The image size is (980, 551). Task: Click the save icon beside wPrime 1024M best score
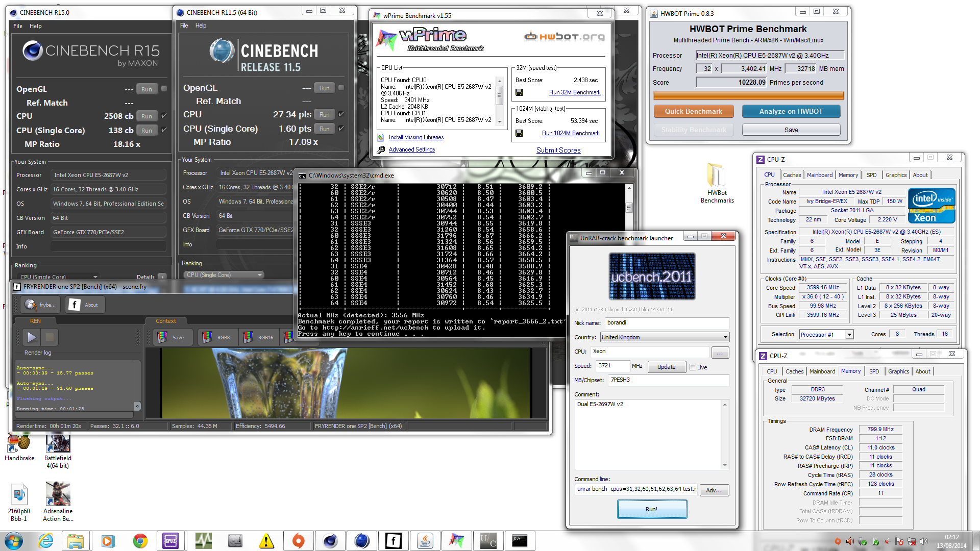tap(519, 133)
